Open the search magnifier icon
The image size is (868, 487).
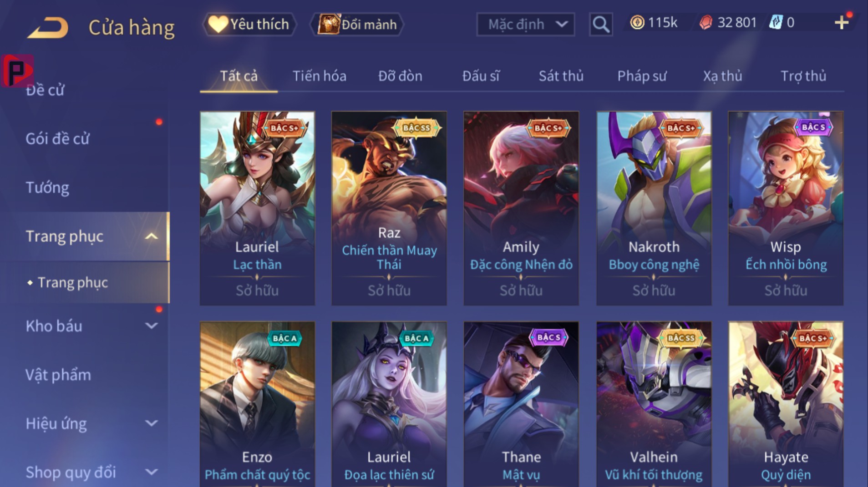[x=600, y=24]
